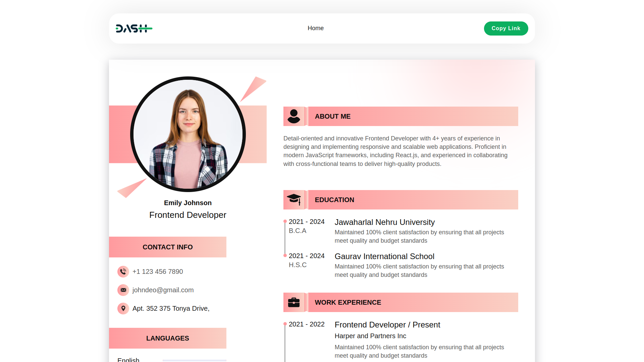
Task: Click the About Me person icon
Action: point(294,116)
